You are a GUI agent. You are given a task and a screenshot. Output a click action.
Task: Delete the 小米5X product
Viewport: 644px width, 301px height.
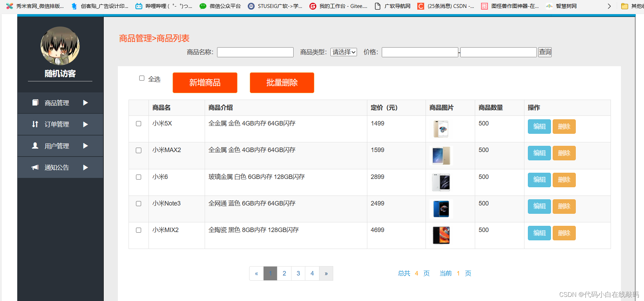click(564, 127)
